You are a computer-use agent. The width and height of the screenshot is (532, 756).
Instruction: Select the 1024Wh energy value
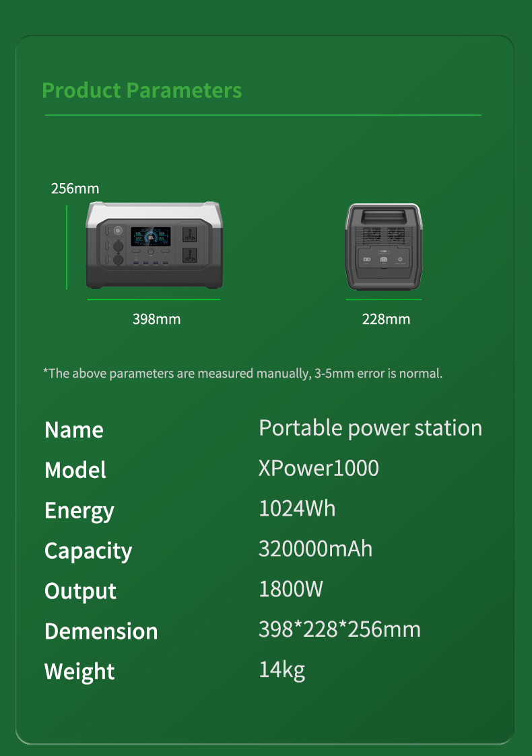(297, 508)
